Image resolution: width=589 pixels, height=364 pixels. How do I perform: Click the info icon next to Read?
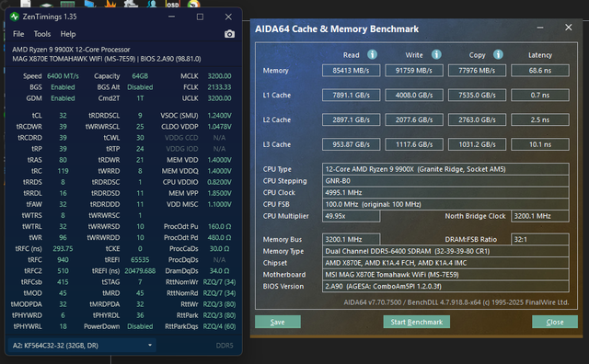pos(372,55)
